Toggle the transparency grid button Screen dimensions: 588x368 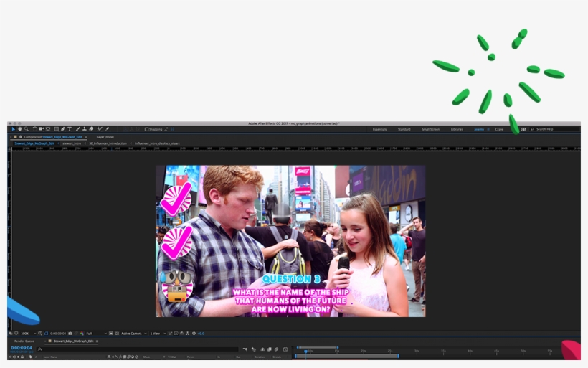click(117, 333)
